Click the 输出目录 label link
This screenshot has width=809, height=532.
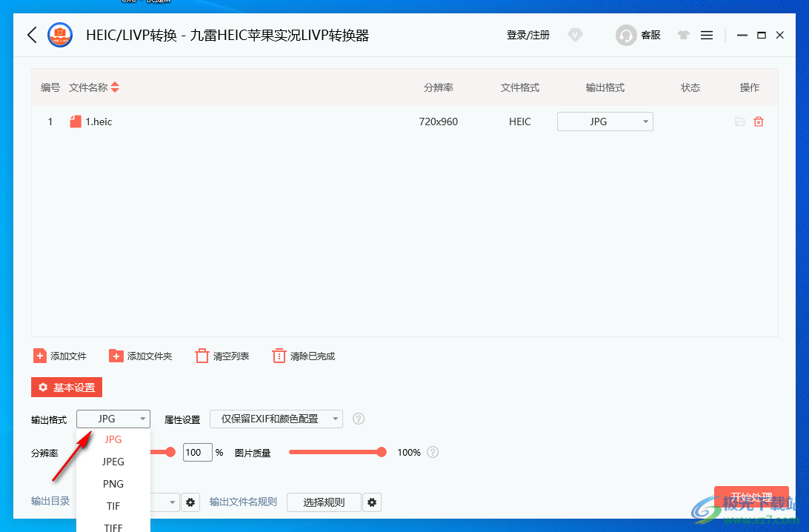pos(50,501)
